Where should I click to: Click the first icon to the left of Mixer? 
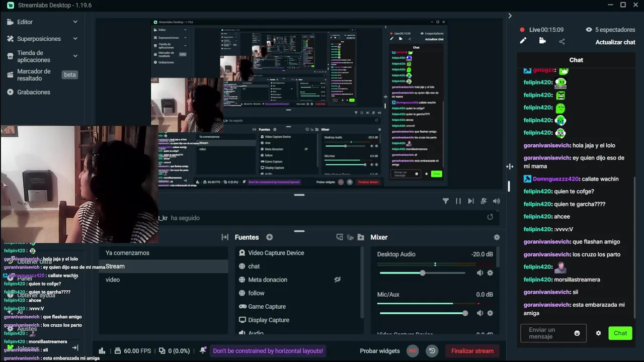pos(361,237)
